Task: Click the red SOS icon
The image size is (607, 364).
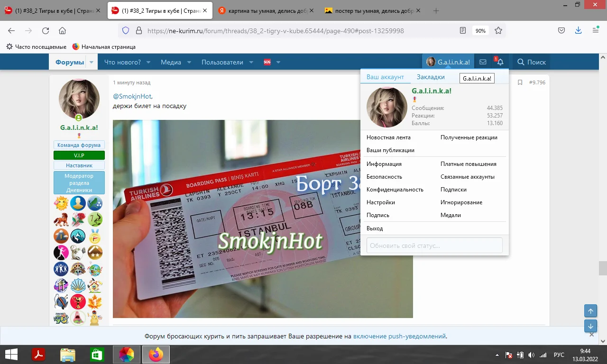Action: coord(267,62)
